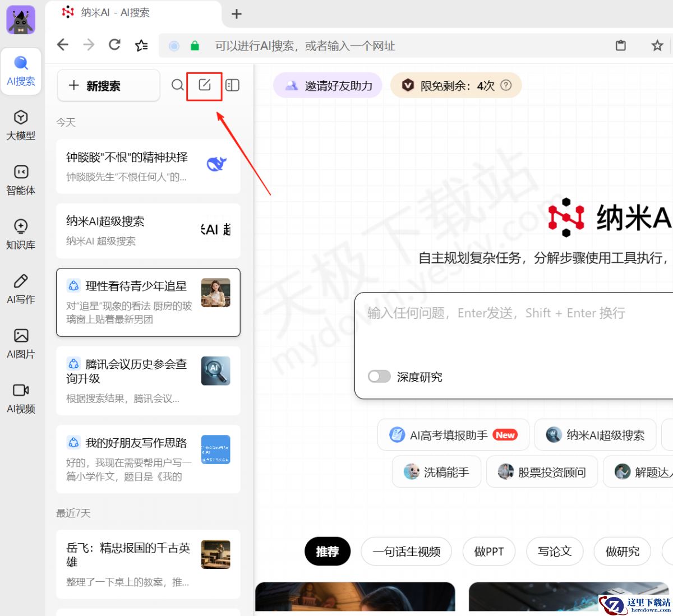This screenshot has width=673, height=616.
Task: Open the 钟睒睒"不恨"的精神抉择 history item
Action: pyautogui.click(x=148, y=166)
